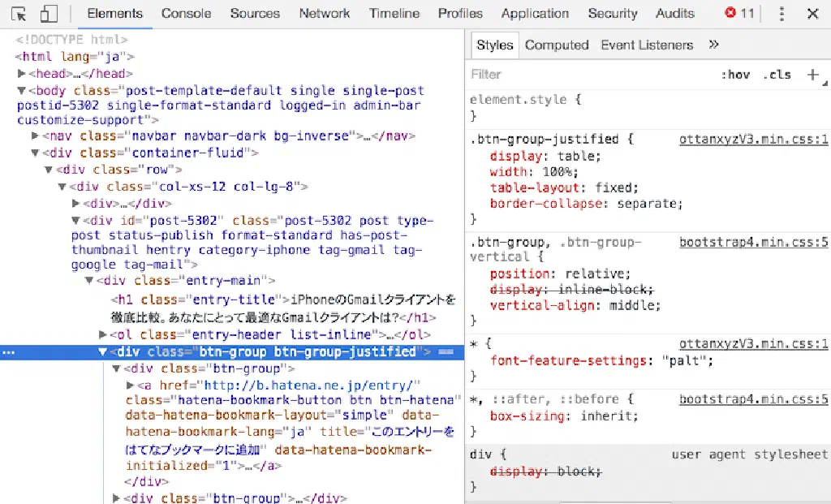Toggle the .cls element classes panel
Image resolution: width=831 pixels, height=504 pixels.
coord(777,75)
